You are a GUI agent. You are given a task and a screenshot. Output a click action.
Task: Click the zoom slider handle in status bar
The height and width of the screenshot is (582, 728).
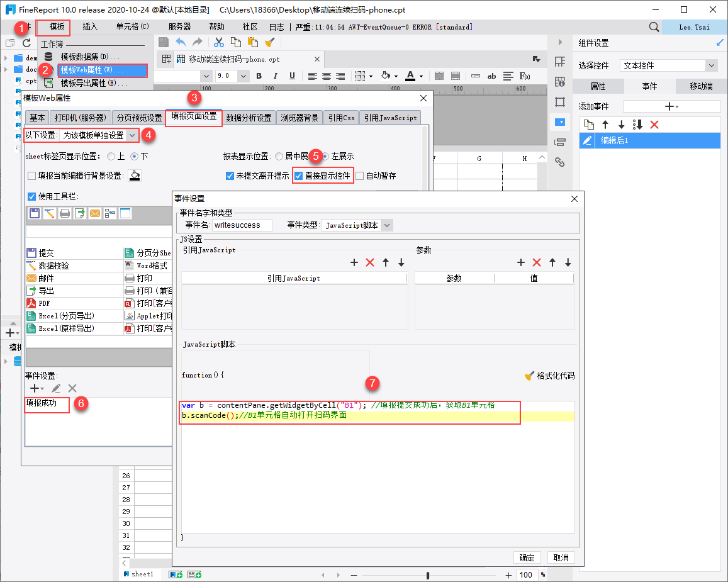coord(428,576)
